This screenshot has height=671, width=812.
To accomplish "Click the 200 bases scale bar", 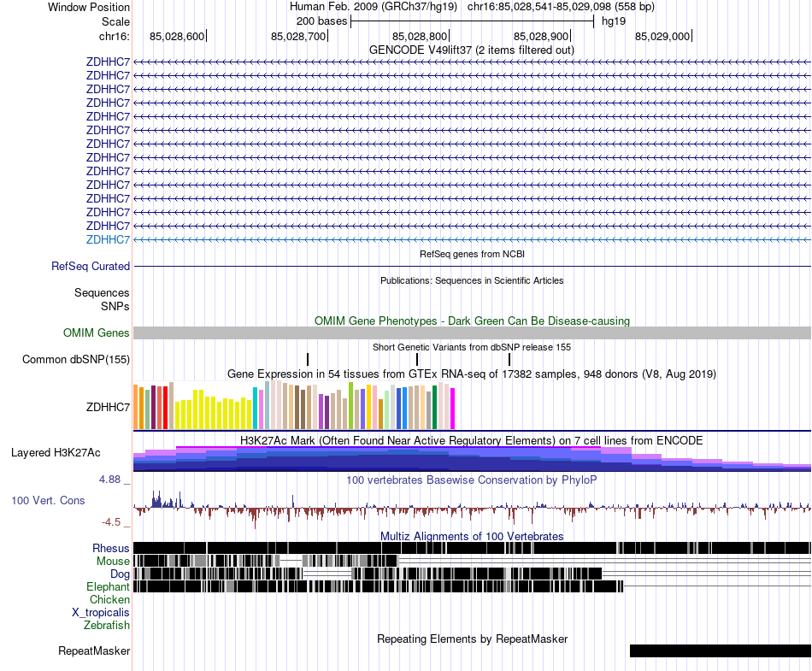I will [x=472, y=21].
